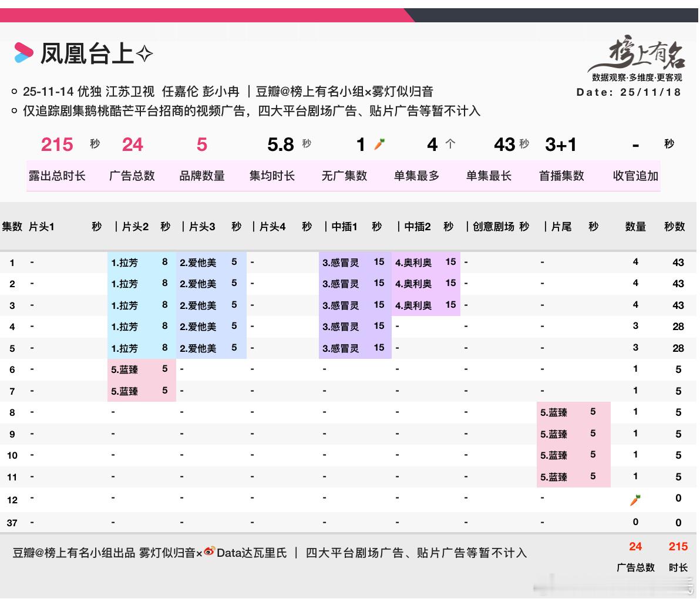
Task: Click the 28 seconds total in episode 4 row
Action: 678,327
